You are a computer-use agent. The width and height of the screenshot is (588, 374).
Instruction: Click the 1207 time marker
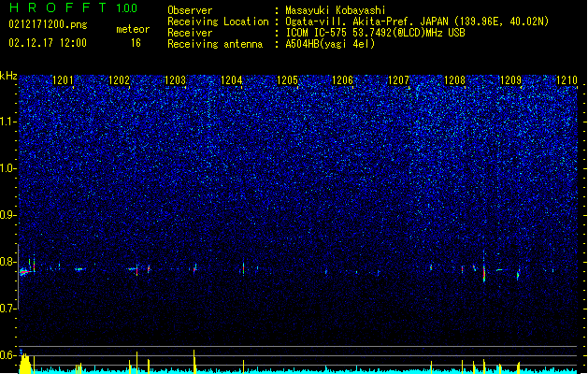coord(398,80)
